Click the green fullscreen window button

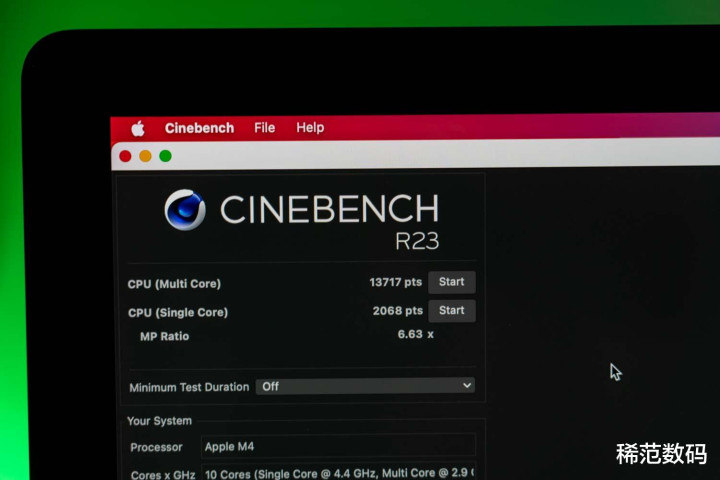click(165, 156)
